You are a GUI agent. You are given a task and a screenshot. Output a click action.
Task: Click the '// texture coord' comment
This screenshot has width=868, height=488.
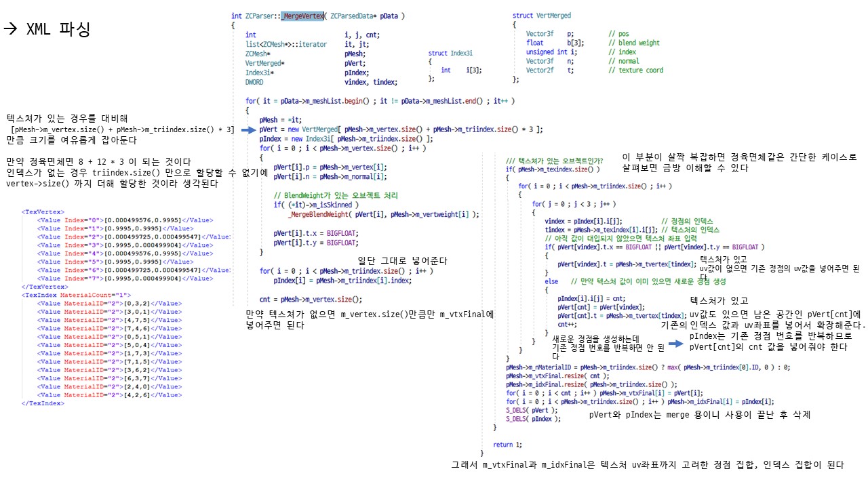pos(635,70)
